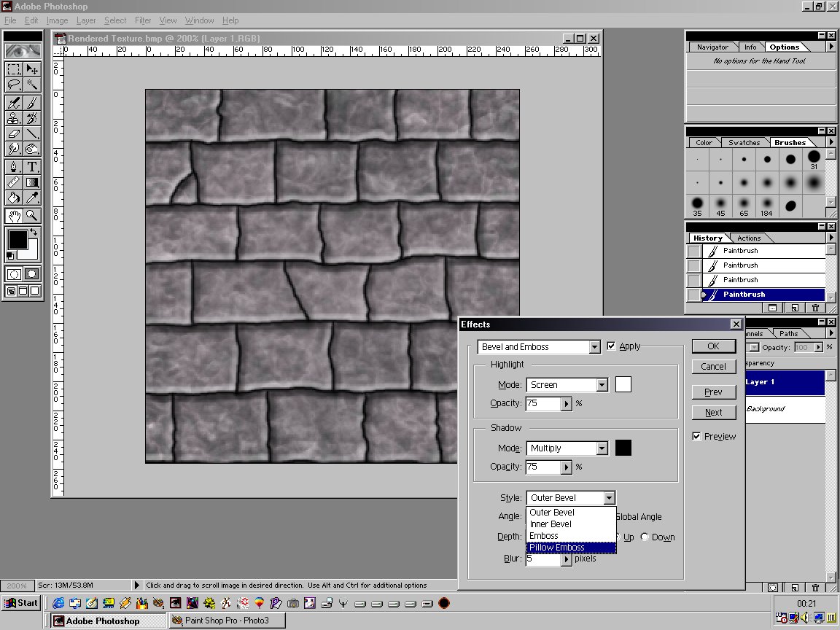The image size is (840, 630).
Task: Select the Eyedropper tool
Action: [x=32, y=198]
